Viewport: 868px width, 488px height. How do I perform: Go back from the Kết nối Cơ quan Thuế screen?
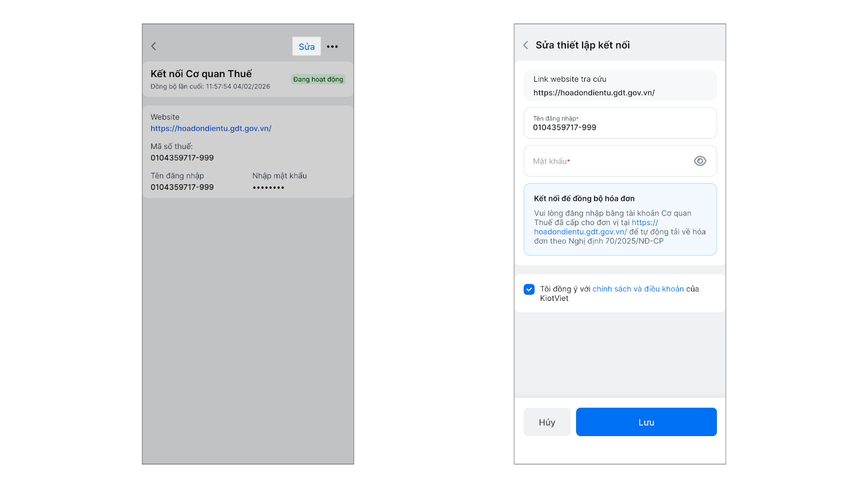(x=154, y=47)
